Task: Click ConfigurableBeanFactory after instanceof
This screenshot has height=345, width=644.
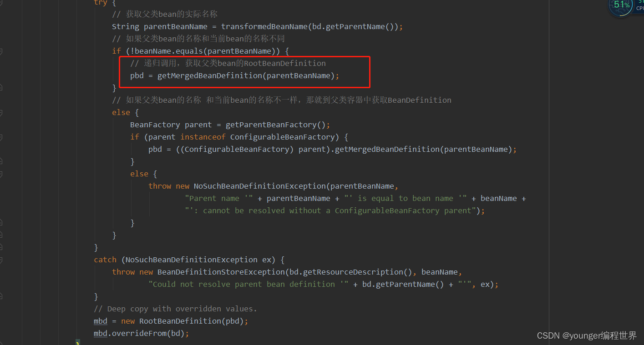Action: [283, 137]
